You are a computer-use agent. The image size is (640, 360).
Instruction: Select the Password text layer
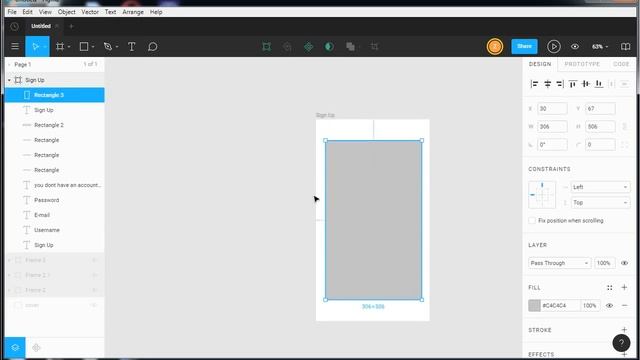coord(55,200)
